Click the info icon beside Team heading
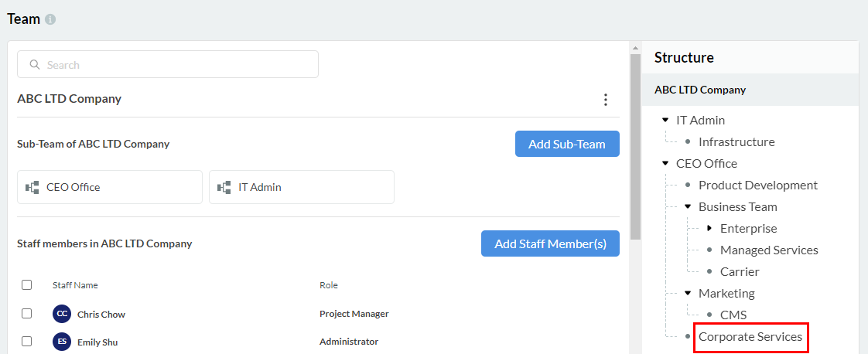This screenshot has height=354, width=868. pos(50,19)
